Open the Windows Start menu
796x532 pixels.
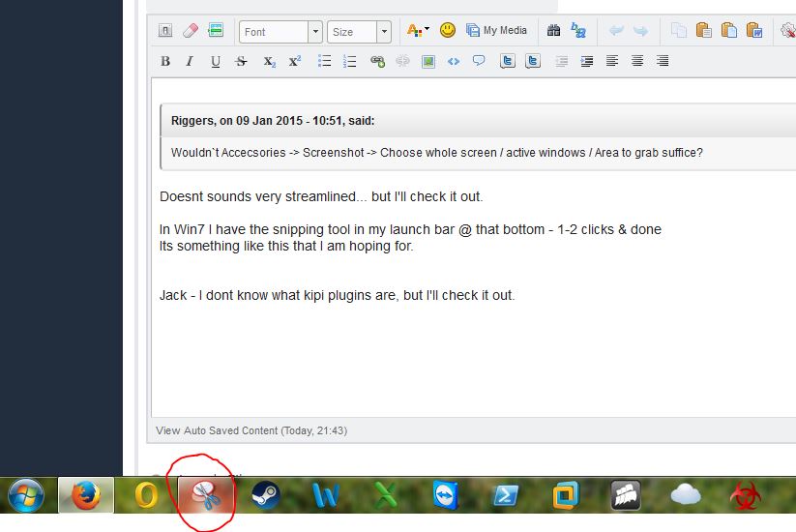26,495
